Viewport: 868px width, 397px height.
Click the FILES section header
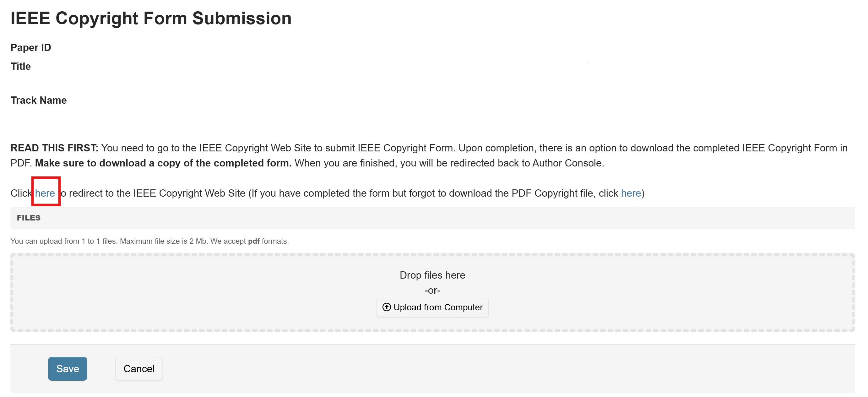[x=29, y=218]
